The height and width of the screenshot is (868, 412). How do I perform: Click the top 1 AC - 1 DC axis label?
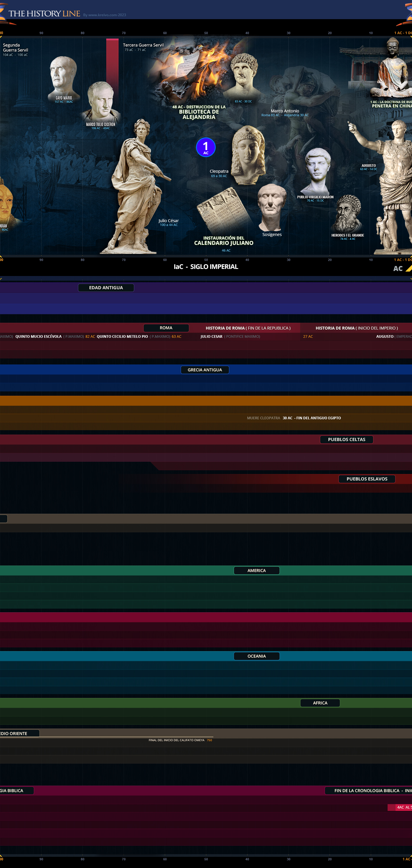pyautogui.click(x=403, y=33)
